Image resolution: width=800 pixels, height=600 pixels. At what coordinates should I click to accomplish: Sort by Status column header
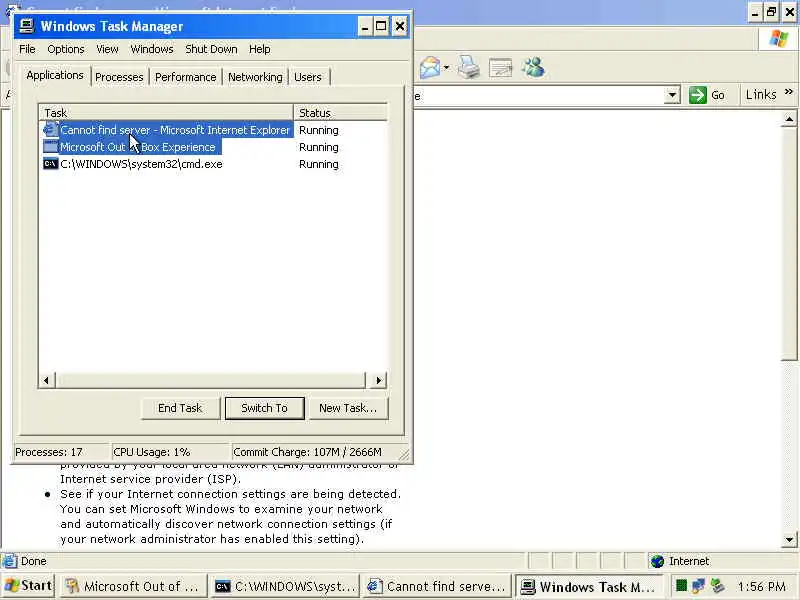[x=340, y=113]
